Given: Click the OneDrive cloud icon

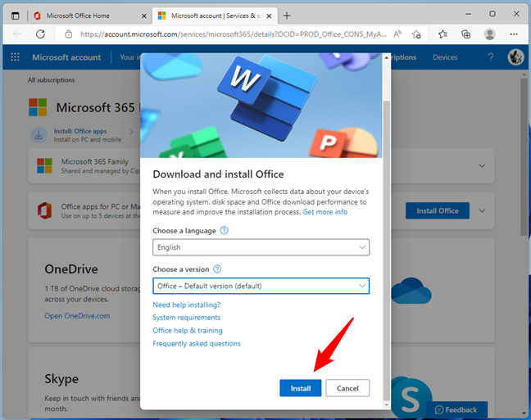Looking at the screenshot, I should pos(411,291).
